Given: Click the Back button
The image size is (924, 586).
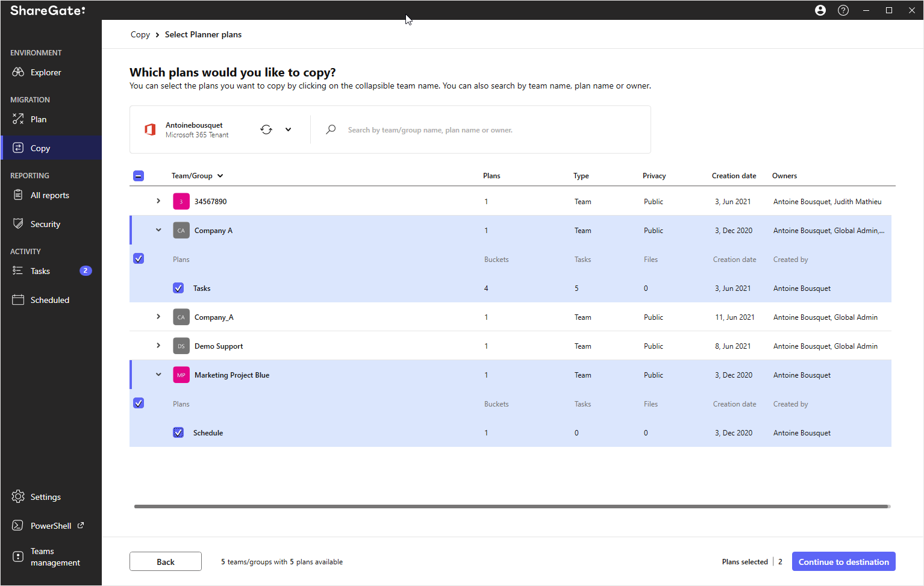Looking at the screenshot, I should (x=166, y=561).
